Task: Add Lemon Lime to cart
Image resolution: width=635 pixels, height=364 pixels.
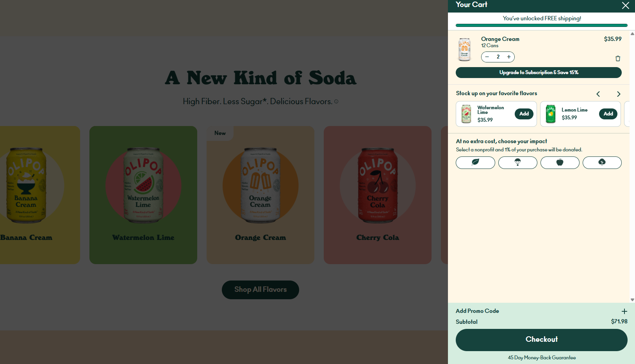Action: (x=608, y=114)
